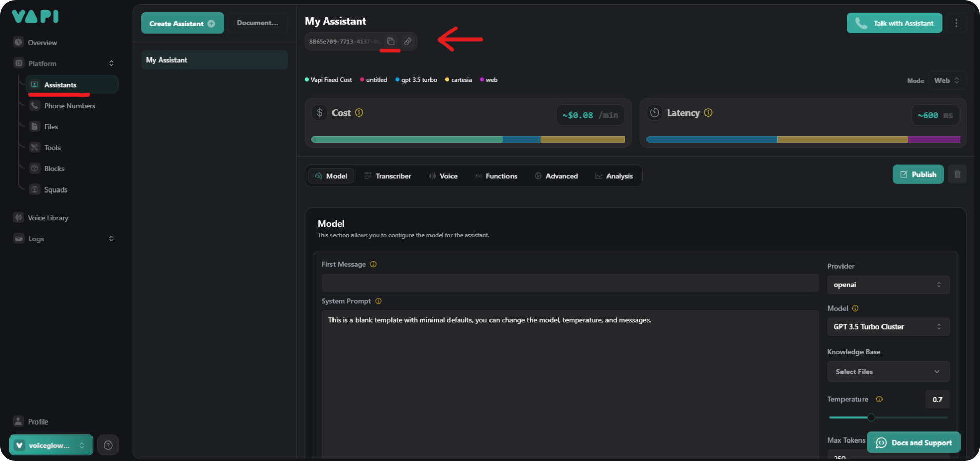
Task: Switch to the Model tab
Action: coord(331,176)
